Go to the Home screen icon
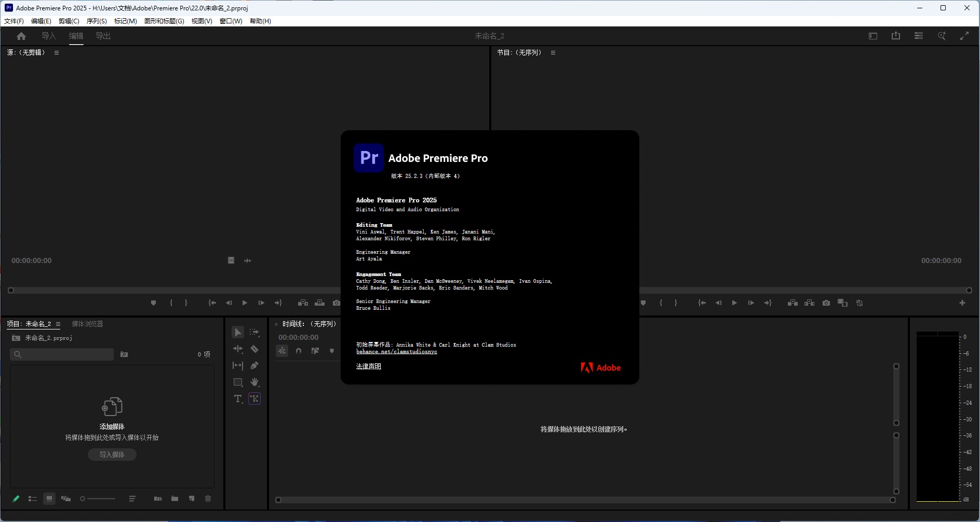The width and height of the screenshot is (980, 522). 21,36
